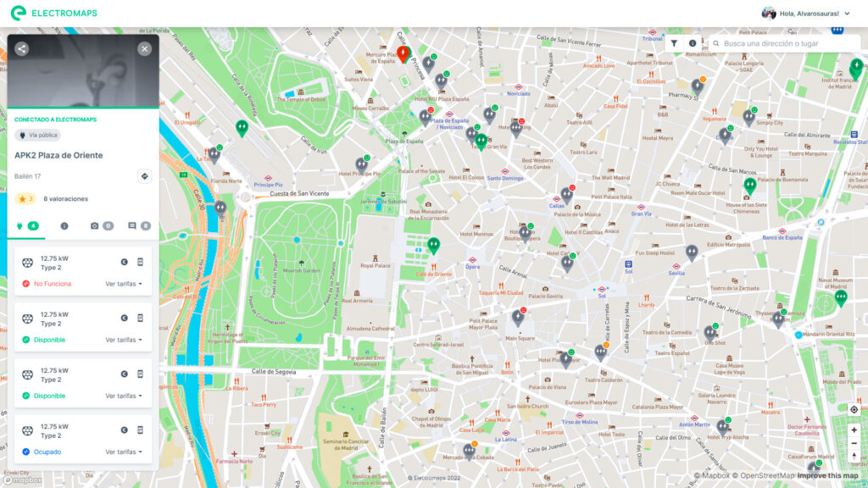Open the map legend info icon
Image resolution: width=868 pixels, height=488 pixels.
click(x=692, y=43)
